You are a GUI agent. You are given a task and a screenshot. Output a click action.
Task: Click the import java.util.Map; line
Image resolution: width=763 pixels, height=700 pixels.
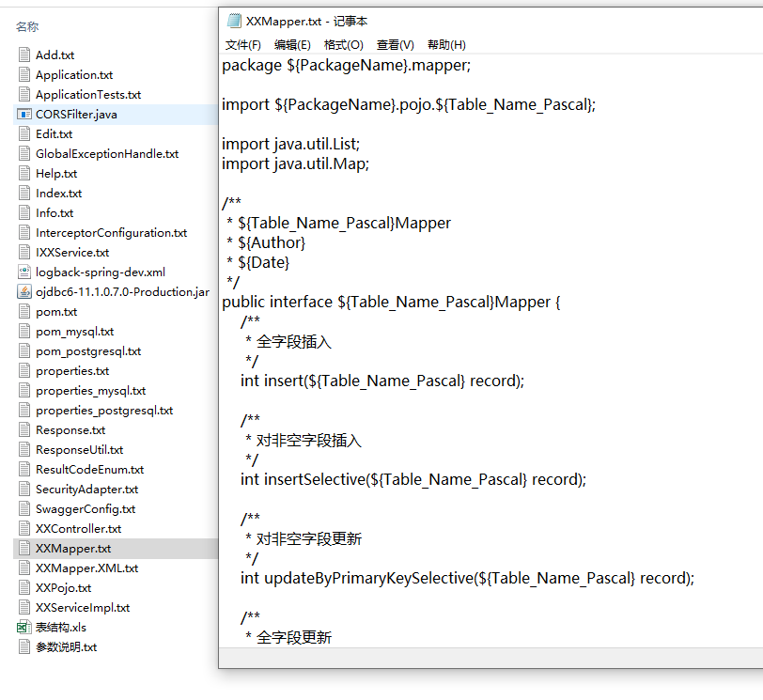[296, 163]
